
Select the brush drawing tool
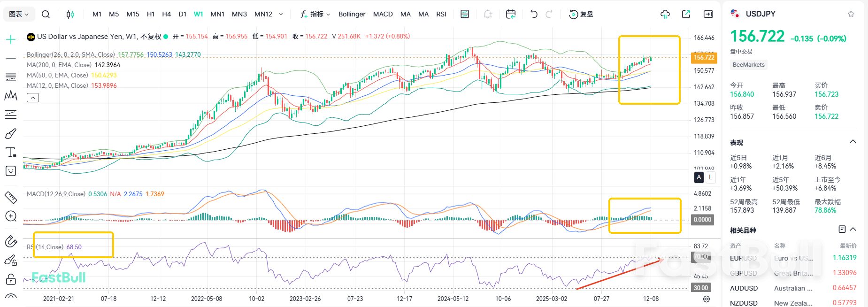coord(10,134)
